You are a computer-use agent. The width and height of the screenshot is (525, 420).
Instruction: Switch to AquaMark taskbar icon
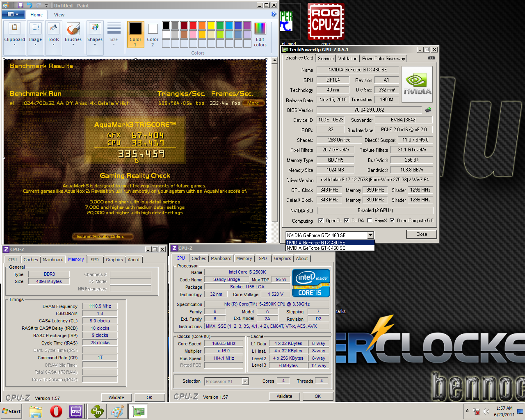pos(97,411)
